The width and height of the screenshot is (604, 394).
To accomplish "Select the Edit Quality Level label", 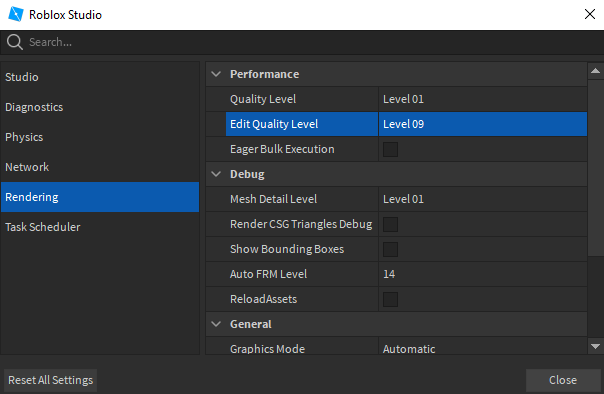I will [x=274, y=124].
